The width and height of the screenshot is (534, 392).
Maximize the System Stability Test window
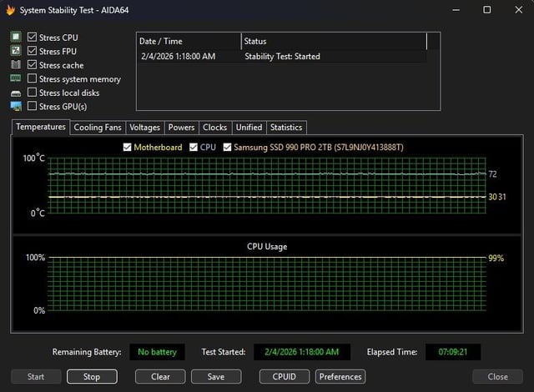(x=487, y=9)
